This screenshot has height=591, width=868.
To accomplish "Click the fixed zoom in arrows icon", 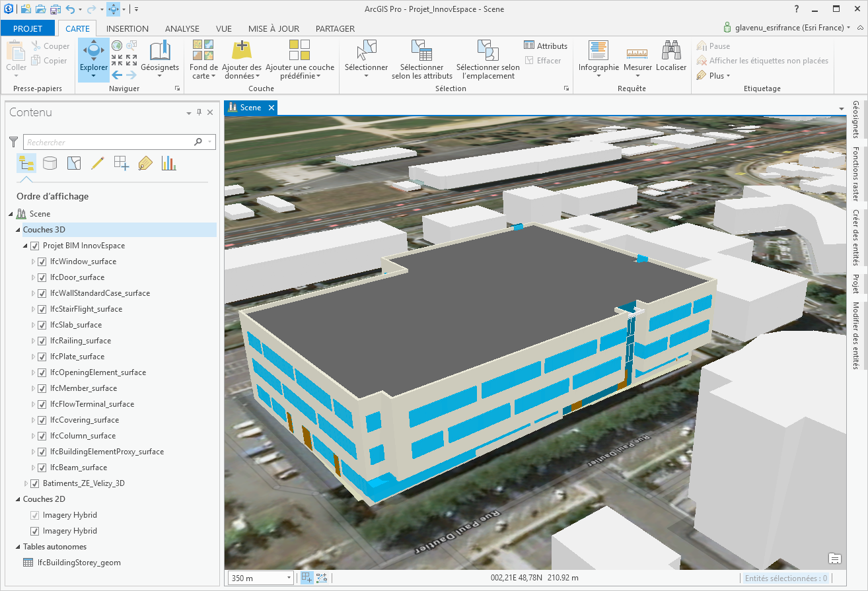I will (x=117, y=60).
